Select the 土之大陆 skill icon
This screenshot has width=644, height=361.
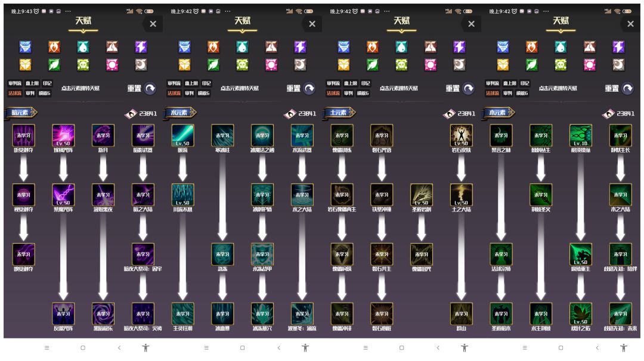(x=461, y=195)
